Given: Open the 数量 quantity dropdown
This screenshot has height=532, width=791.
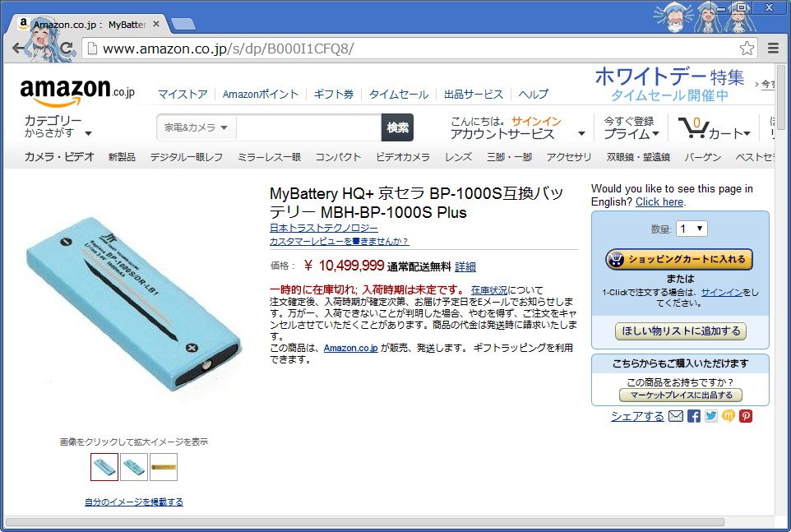Looking at the screenshot, I should (x=692, y=229).
